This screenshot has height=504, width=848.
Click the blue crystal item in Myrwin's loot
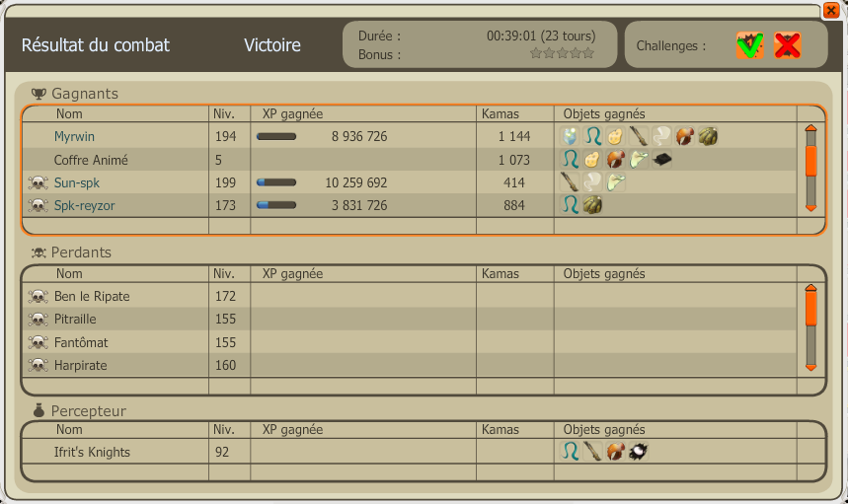click(x=570, y=136)
